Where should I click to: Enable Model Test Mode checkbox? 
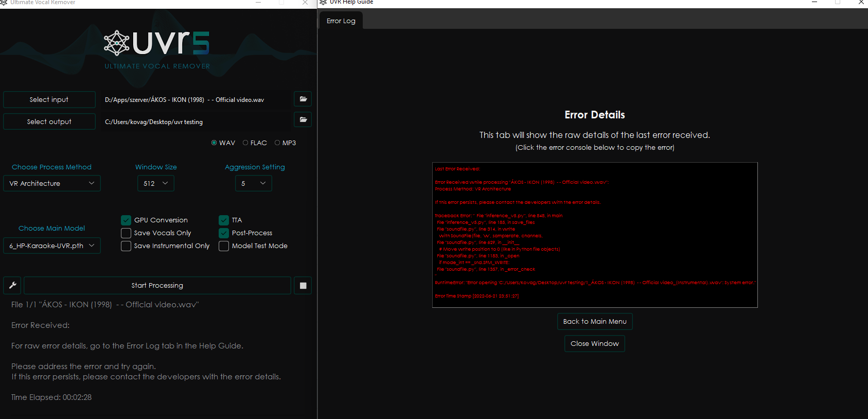pos(224,246)
